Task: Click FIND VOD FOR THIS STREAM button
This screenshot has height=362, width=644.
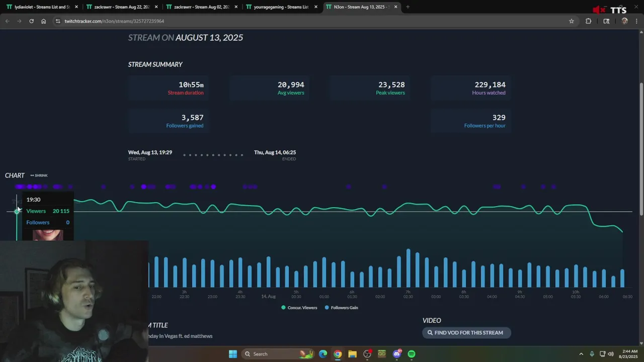Action: (466, 333)
